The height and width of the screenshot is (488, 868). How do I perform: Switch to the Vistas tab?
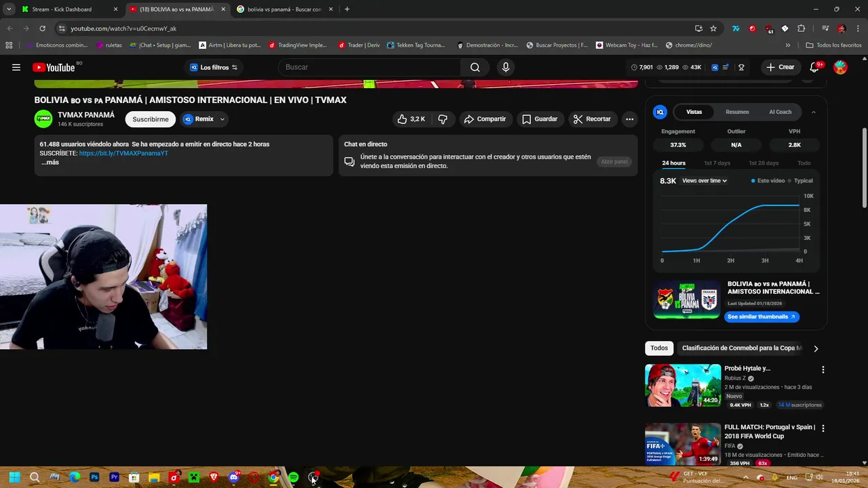(694, 112)
